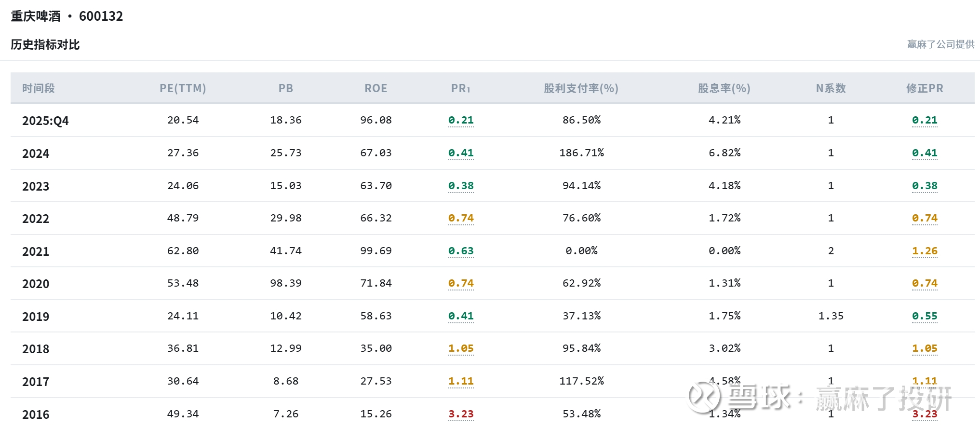Click the PR₁ value 0.38 in the 2023 row
980x428 pixels.
pyautogui.click(x=461, y=186)
